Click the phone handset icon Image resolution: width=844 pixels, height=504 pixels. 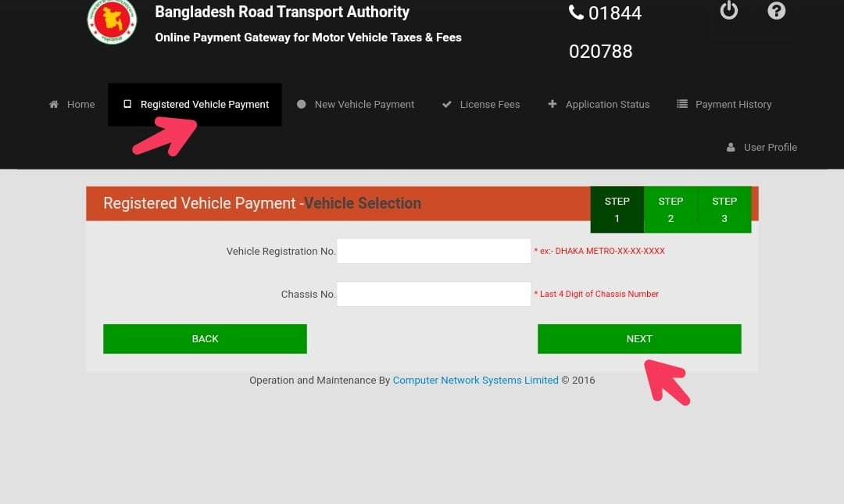click(x=576, y=13)
